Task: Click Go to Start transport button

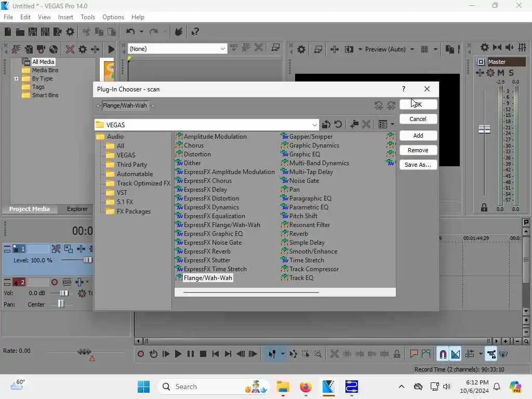Action: coord(215,354)
